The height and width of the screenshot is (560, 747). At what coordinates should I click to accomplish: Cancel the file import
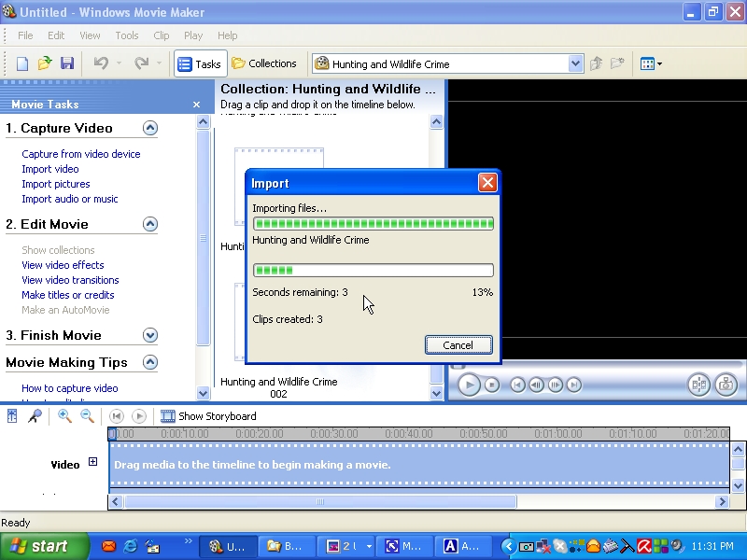tap(458, 344)
